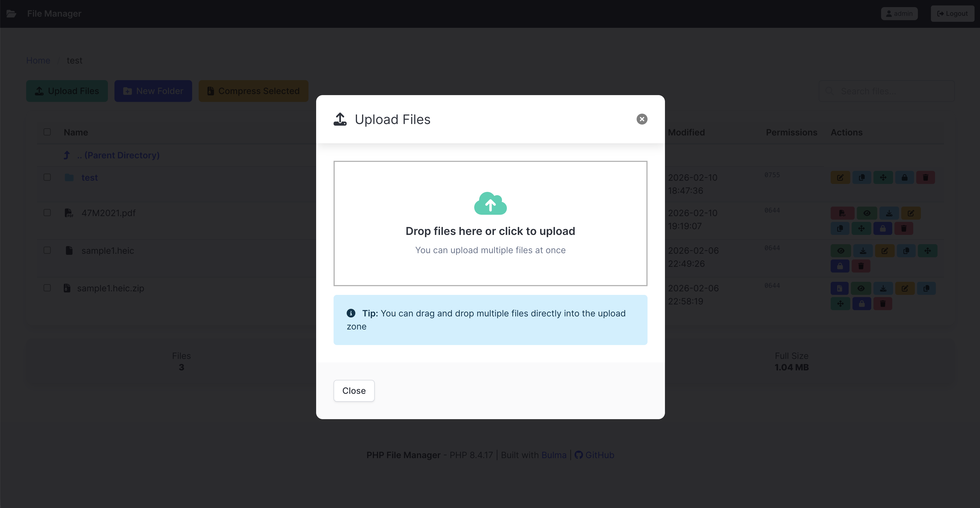This screenshot has height=508, width=980.
Task: Tick the checkbox for sample1.heic.zip
Action: [47, 288]
